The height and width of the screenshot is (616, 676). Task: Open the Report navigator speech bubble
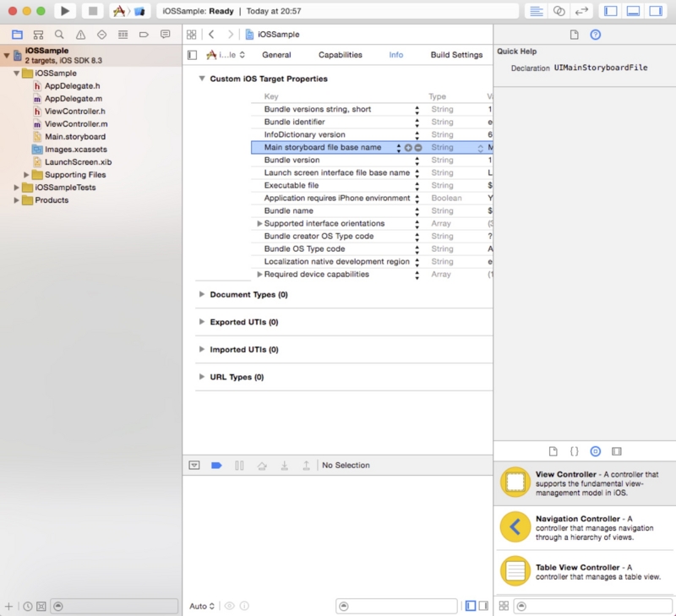165,35
